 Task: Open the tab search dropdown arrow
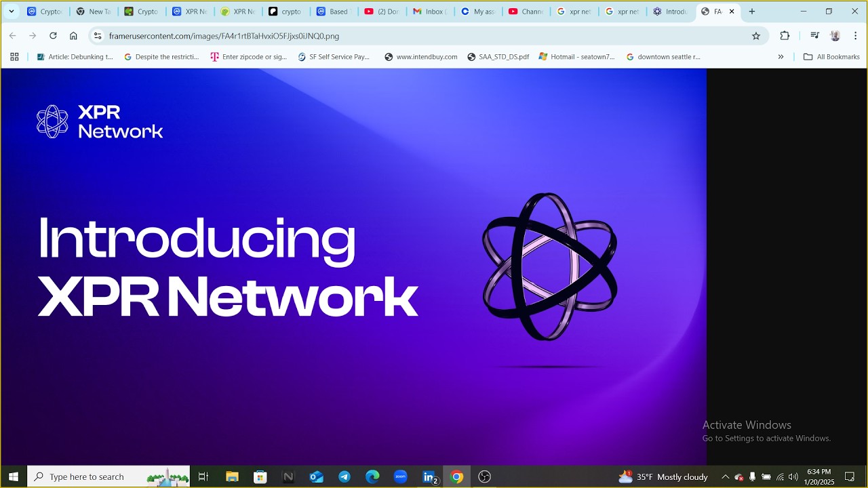tap(12, 12)
